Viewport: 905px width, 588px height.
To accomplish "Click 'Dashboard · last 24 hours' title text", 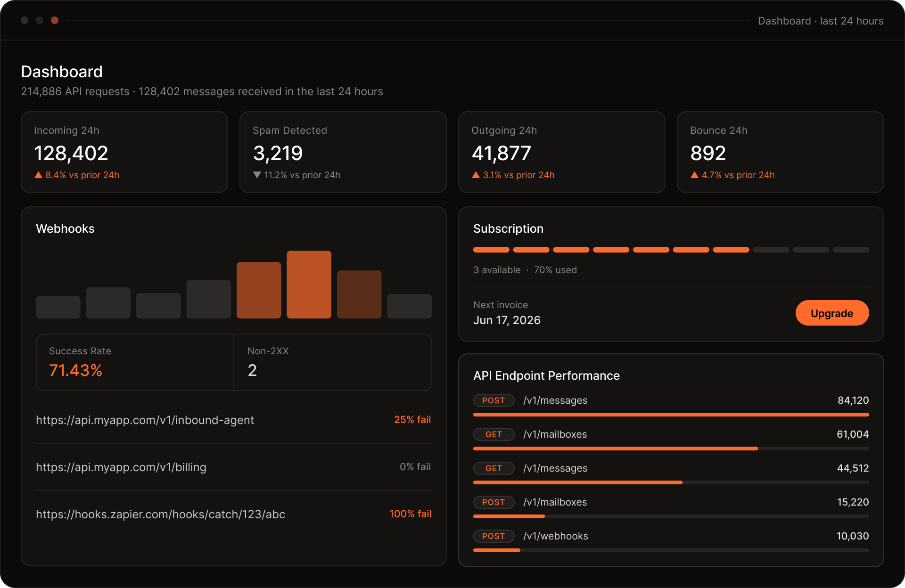I will point(821,21).
